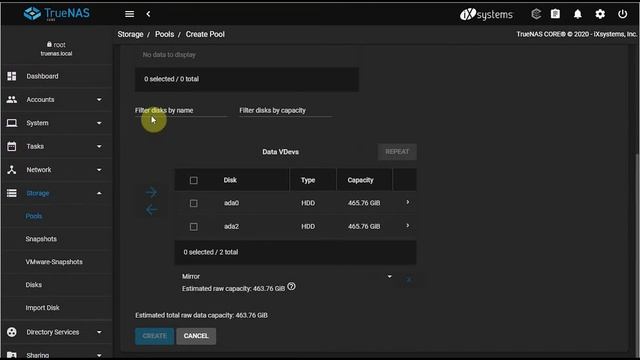Click the Filter disks by capacity field
640x360 pixels.
coord(286,111)
